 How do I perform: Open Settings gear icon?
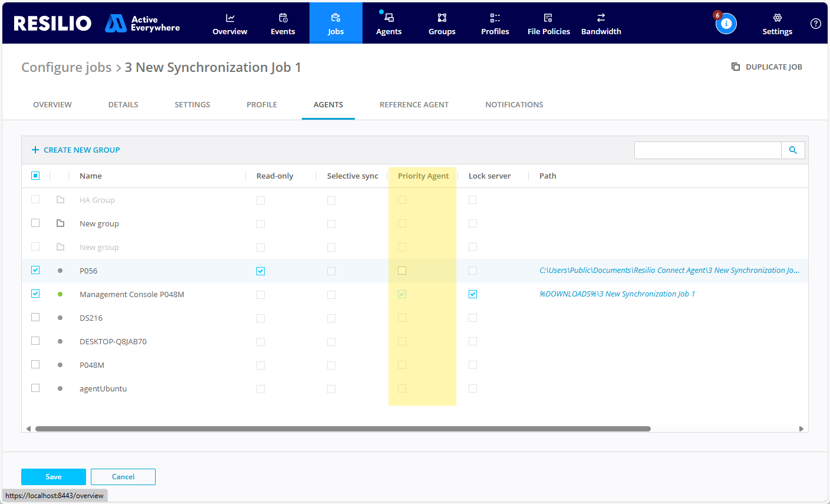[x=777, y=18]
